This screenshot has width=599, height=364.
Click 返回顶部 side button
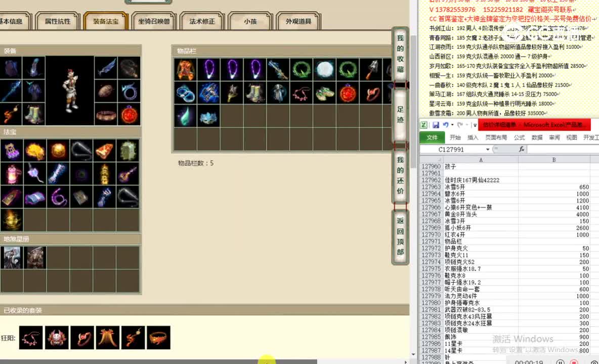tap(400, 237)
